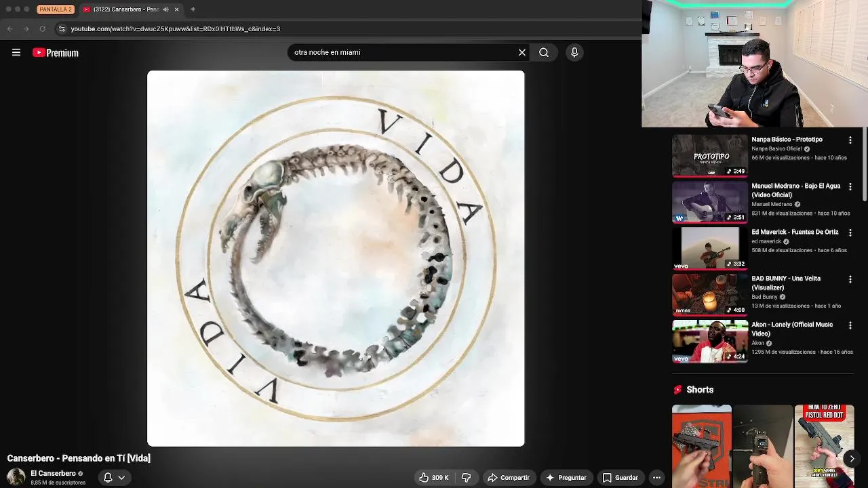
Task: Click the browser back arrow
Action: (x=9, y=28)
